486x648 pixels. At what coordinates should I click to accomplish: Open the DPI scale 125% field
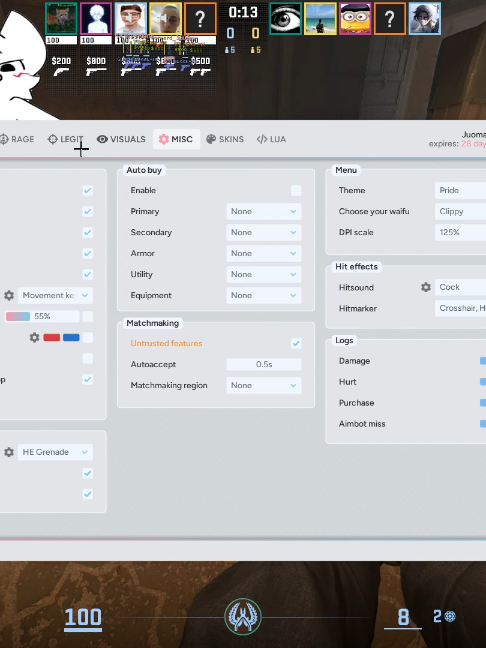tap(460, 233)
